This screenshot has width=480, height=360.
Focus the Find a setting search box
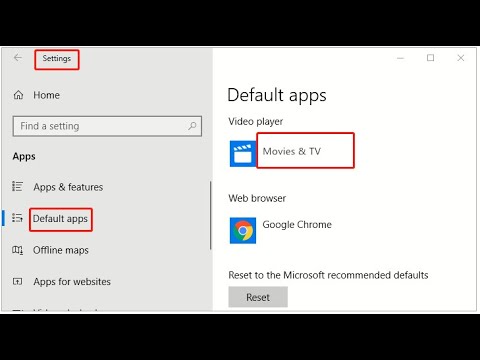coord(107,126)
